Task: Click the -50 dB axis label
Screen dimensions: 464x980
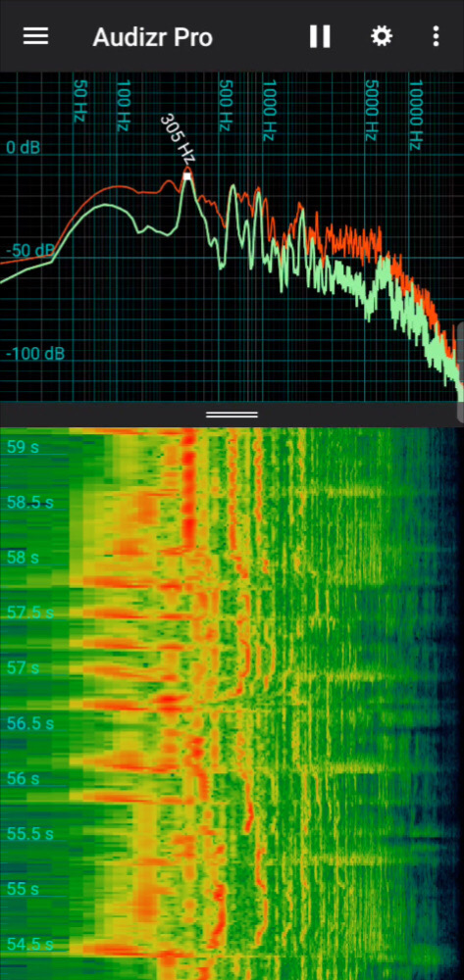Action: pos(30,251)
